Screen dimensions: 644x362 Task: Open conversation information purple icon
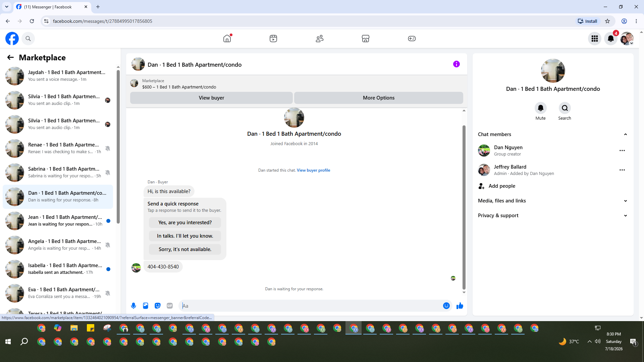(457, 64)
